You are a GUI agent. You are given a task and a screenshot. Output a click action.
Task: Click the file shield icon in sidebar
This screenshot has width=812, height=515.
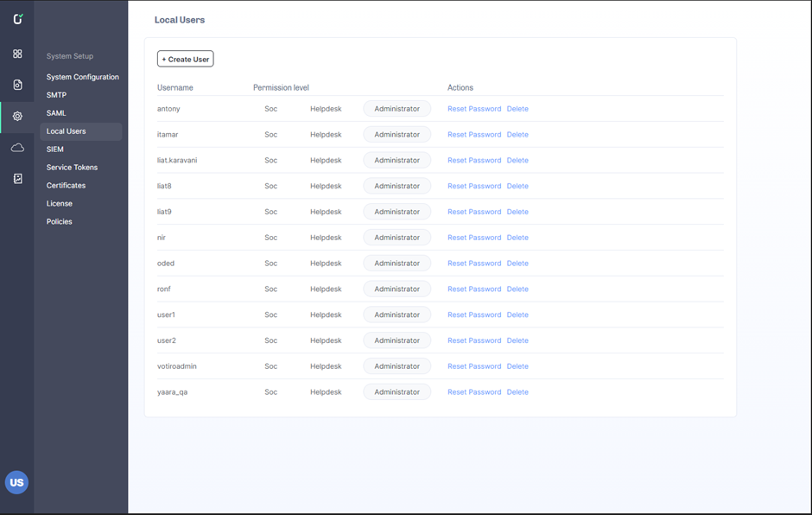click(17, 85)
